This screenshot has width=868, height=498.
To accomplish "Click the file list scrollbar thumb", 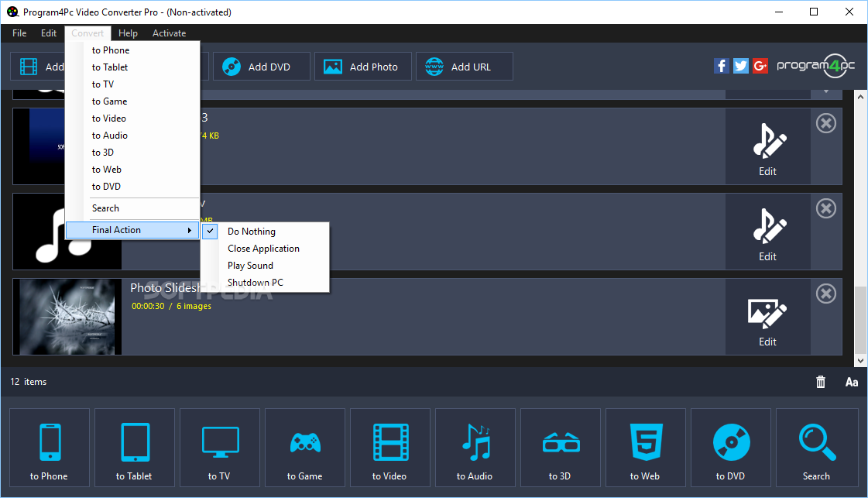I will tap(860, 320).
